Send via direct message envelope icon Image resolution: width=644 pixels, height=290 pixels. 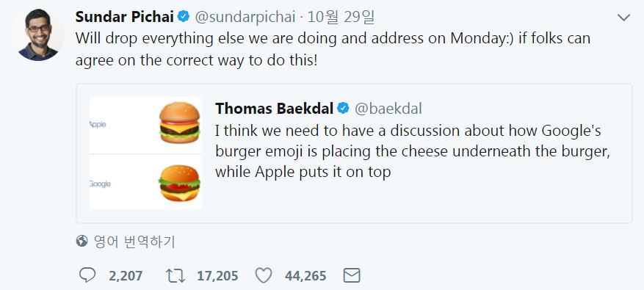352,275
